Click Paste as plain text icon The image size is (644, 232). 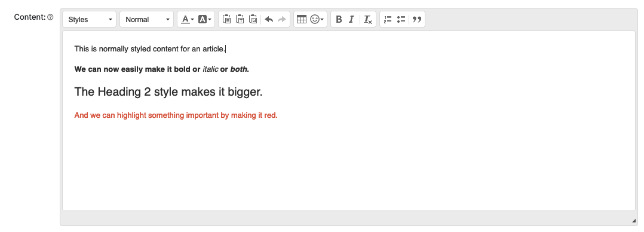(x=240, y=19)
